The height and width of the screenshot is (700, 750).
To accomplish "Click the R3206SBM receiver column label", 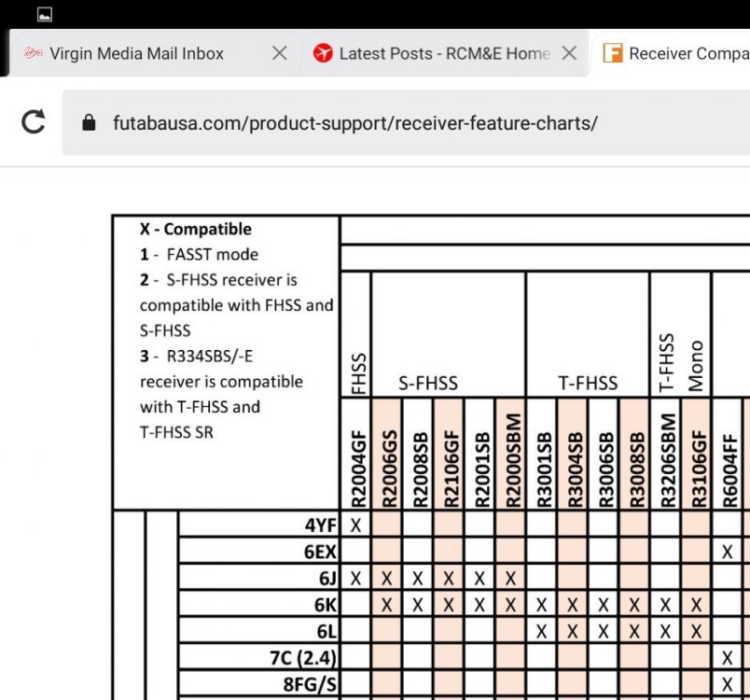I will pos(668,460).
